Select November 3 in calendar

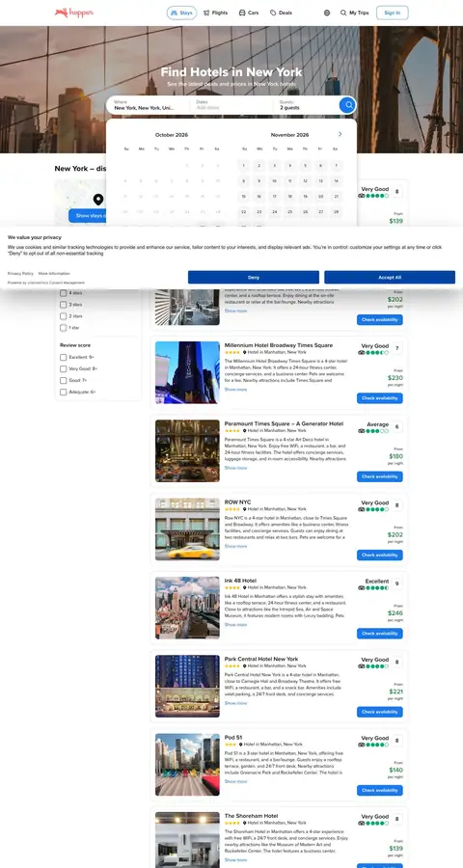click(274, 166)
